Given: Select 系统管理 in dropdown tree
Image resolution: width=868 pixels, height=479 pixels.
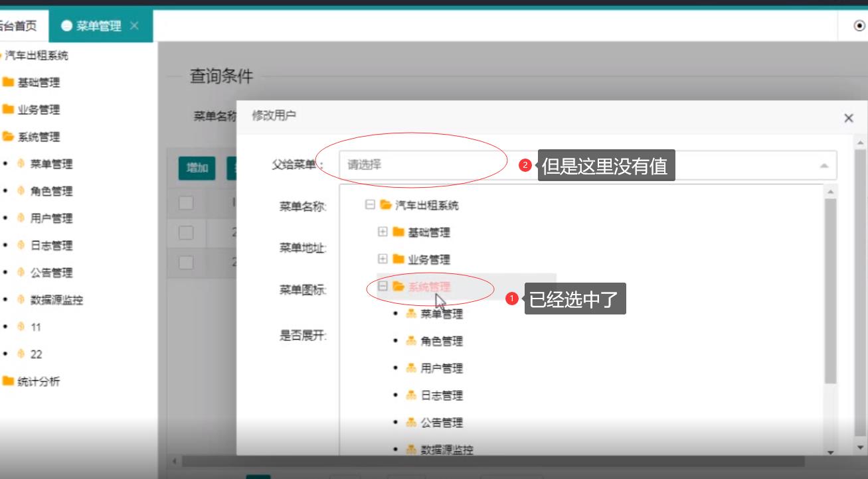Looking at the screenshot, I should (x=429, y=287).
